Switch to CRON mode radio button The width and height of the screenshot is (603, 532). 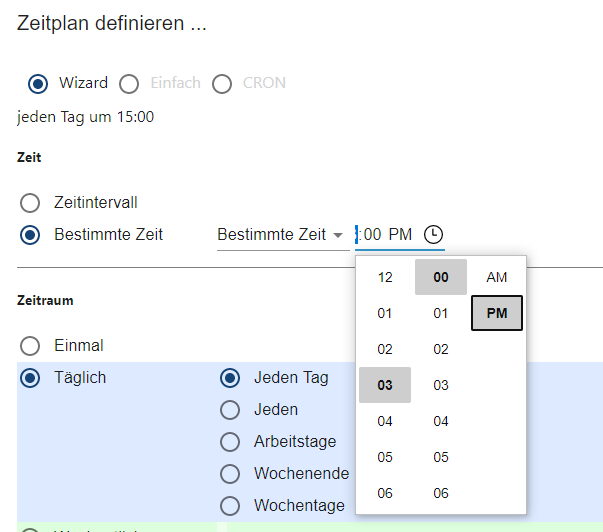click(x=221, y=83)
